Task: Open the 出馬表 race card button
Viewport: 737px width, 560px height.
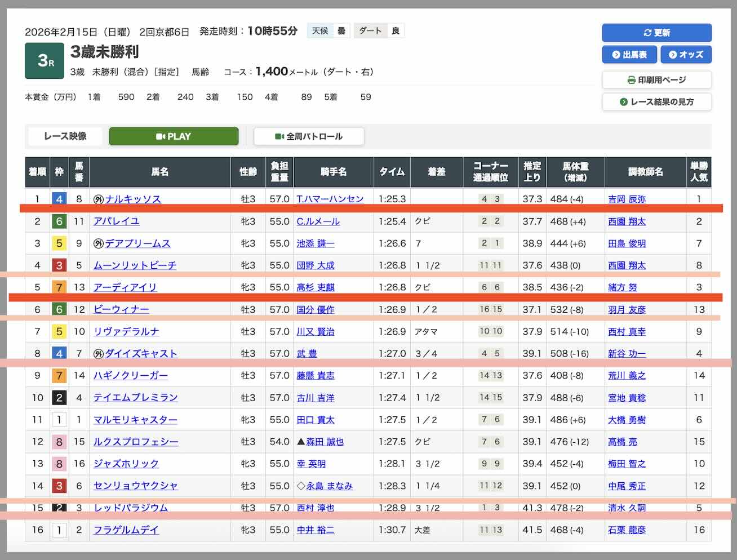Action: 629,55
